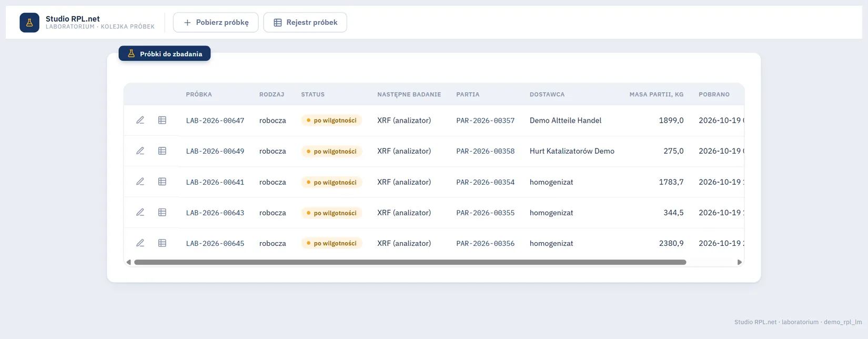868x339 pixels.
Task: Open the Rejestr próbek button
Action: tap(305, 23)
